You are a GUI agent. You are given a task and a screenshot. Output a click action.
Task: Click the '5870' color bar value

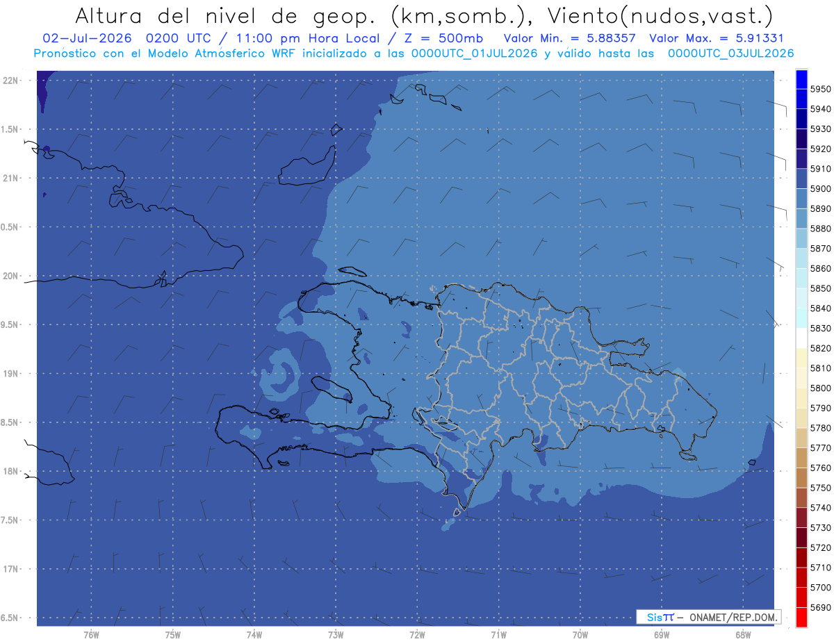tap(820, 249)
